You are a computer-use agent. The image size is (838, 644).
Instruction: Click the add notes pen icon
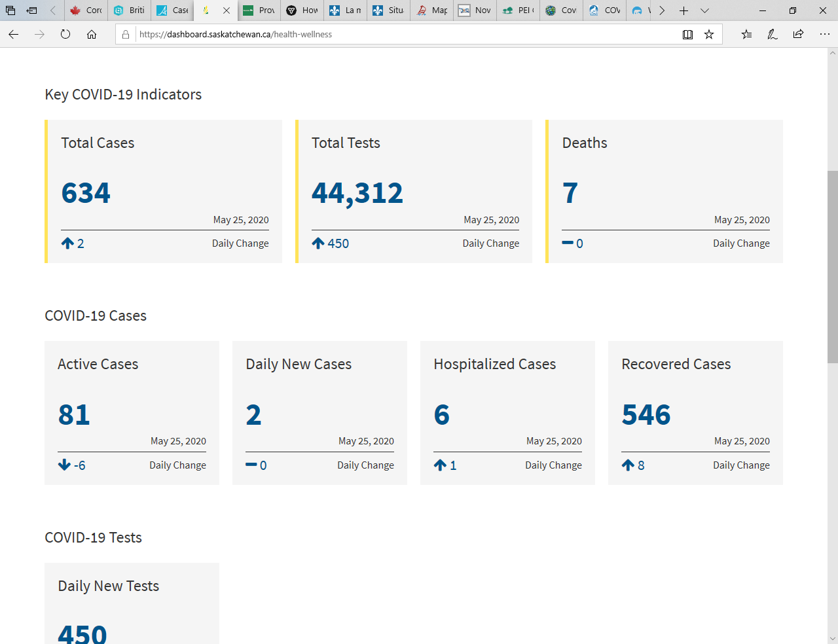[773, 35]
